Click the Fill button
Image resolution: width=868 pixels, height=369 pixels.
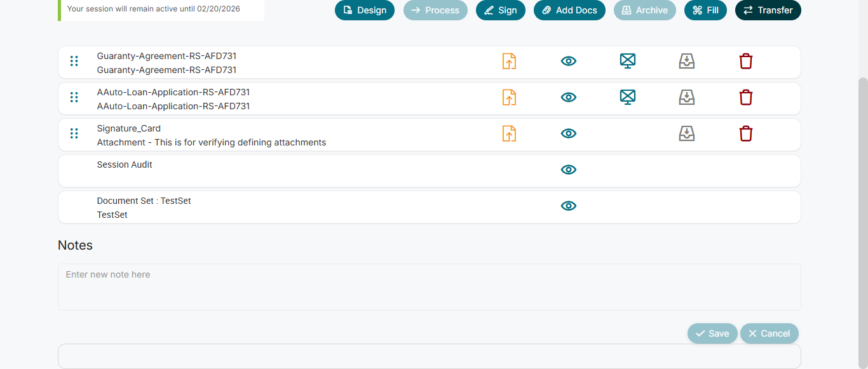[x=705, y=10]
